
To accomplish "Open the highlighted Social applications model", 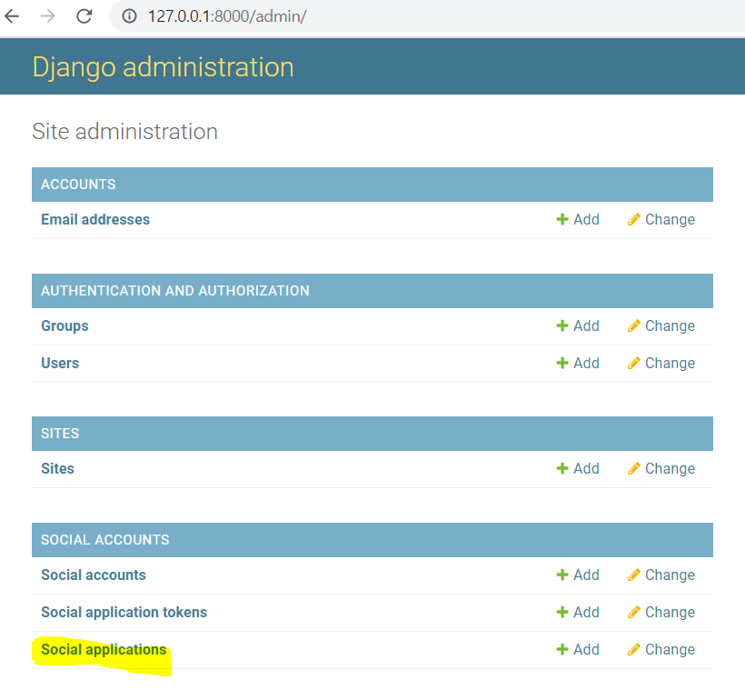I will click(104, 650).
